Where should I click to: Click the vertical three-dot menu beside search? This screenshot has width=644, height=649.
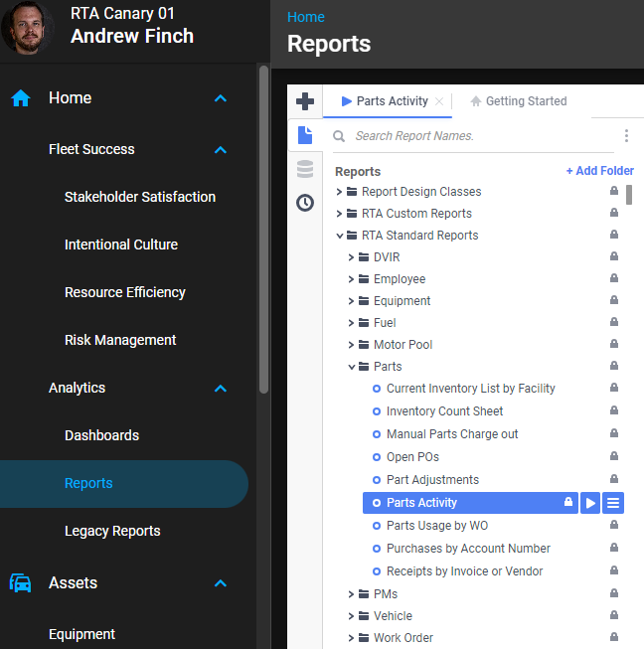point(626,136)
